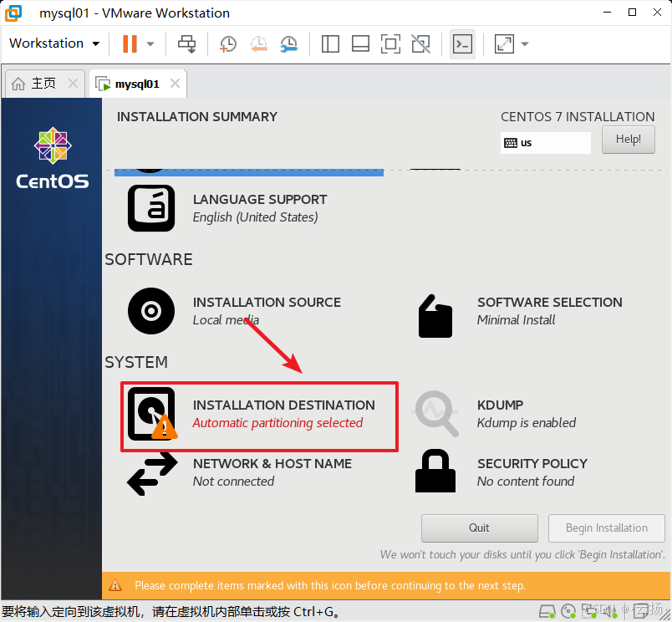The width and height of the screenshot is (672, 622).
Task: Click the hard disk device status icon
Action: [547, 611]
